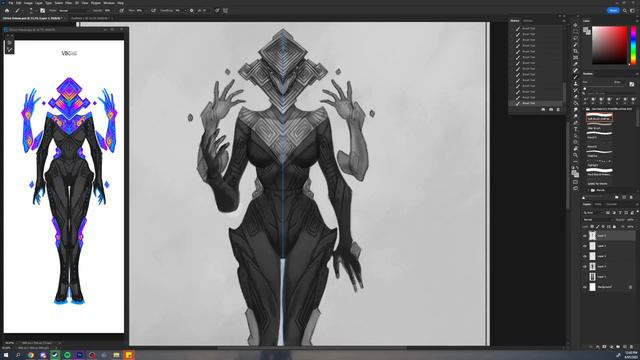640x360 pixels.
Task: Switch to the second document tab
Action: click(x=90, y=18)
